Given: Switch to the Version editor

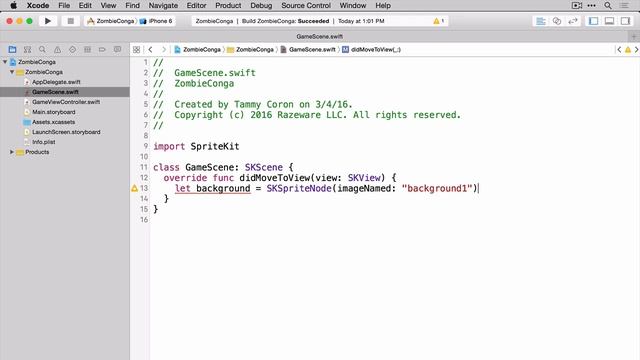Looking at the screenshot, I should (573, 21).
